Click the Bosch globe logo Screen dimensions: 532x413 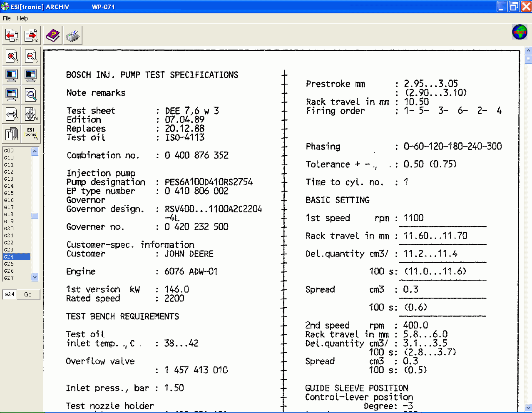[x=520, y=32]
